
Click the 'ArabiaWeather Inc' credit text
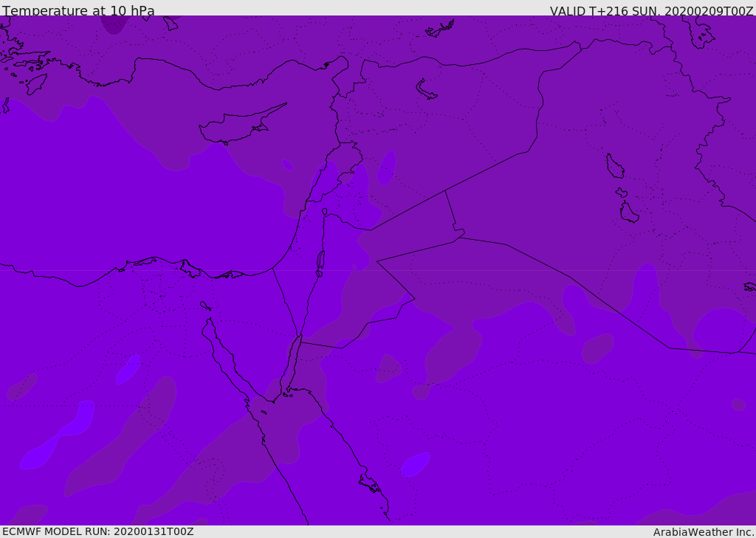[703, 532]
